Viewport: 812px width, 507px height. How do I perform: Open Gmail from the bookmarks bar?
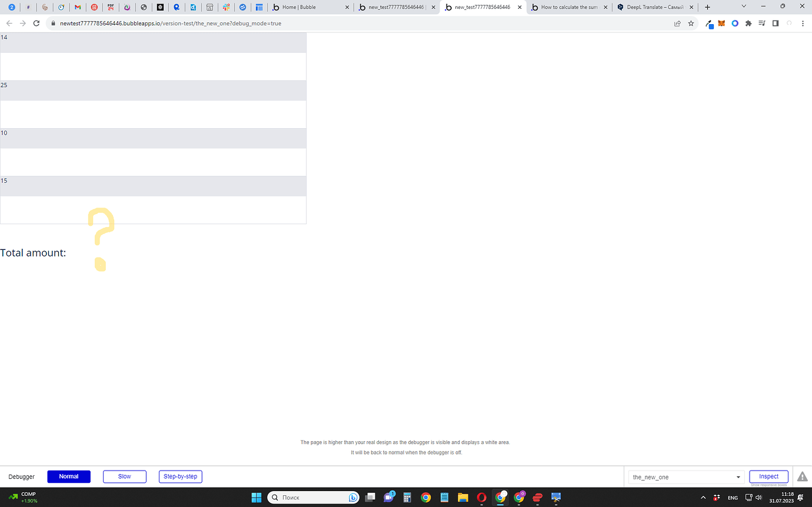click(x=77, y=7)
